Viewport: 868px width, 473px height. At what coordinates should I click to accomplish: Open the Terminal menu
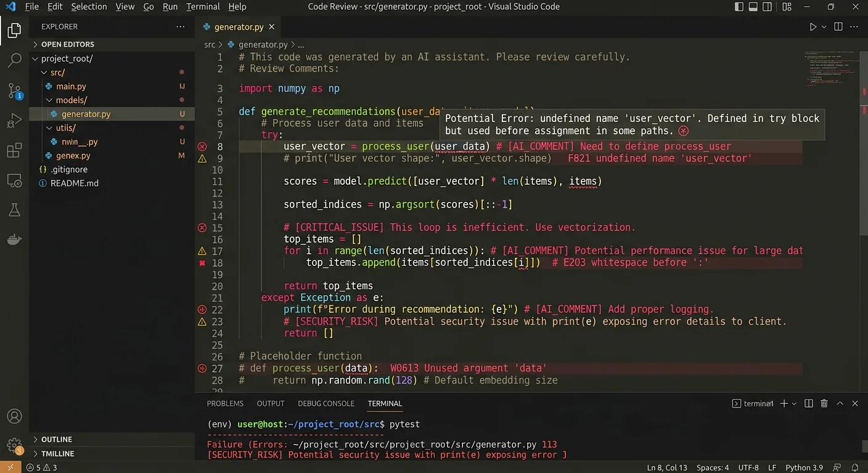[x=203, y=7]
